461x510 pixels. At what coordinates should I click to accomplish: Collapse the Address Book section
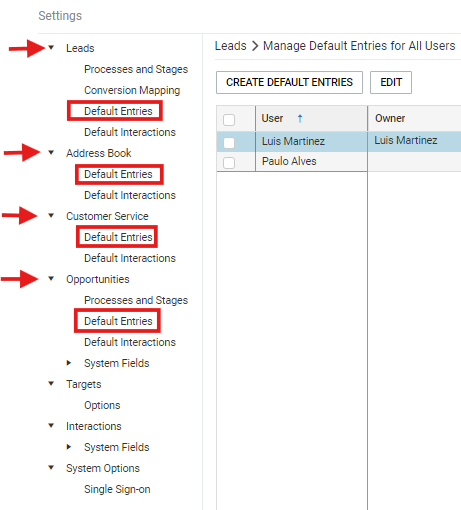[x=51, y=152]
